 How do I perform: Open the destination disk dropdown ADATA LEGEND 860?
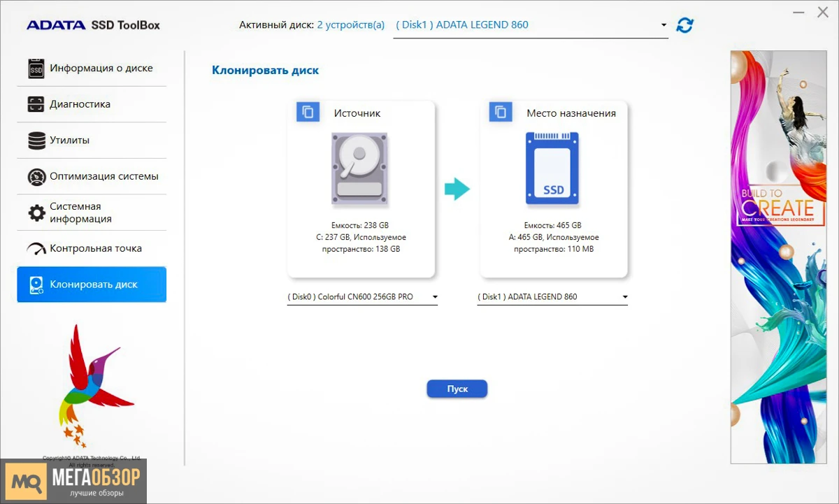pos(552,297)
